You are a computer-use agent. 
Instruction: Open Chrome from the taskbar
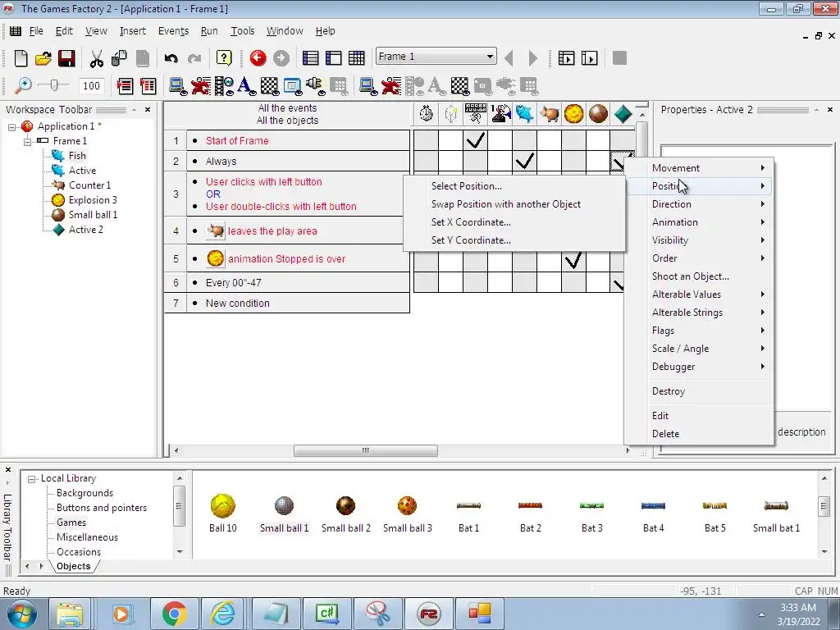coord(174,614)
